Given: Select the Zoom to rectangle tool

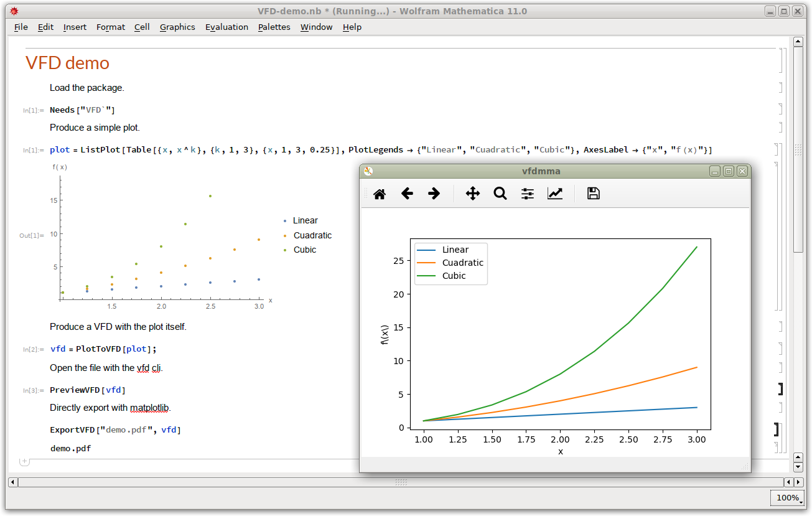Looking at the screenshot, I should tap(500, 194).
